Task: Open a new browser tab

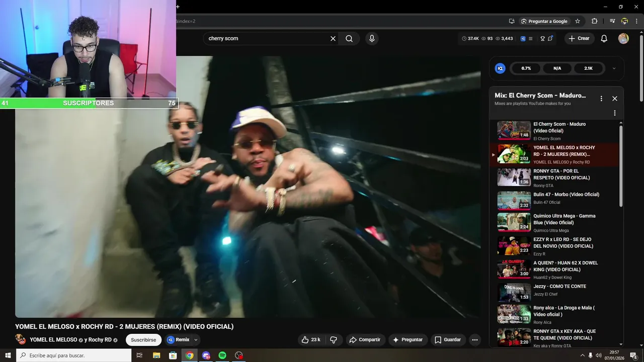Action: [x=178, y=7]
